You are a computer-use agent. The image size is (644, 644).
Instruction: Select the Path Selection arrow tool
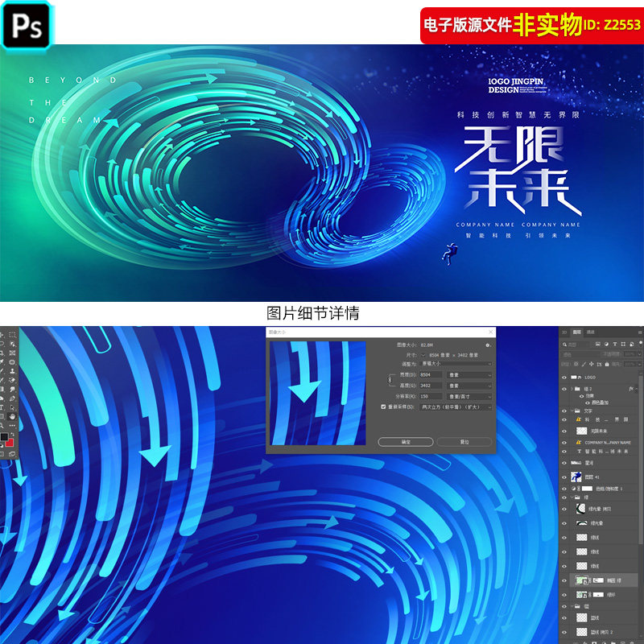coord(12,408)
